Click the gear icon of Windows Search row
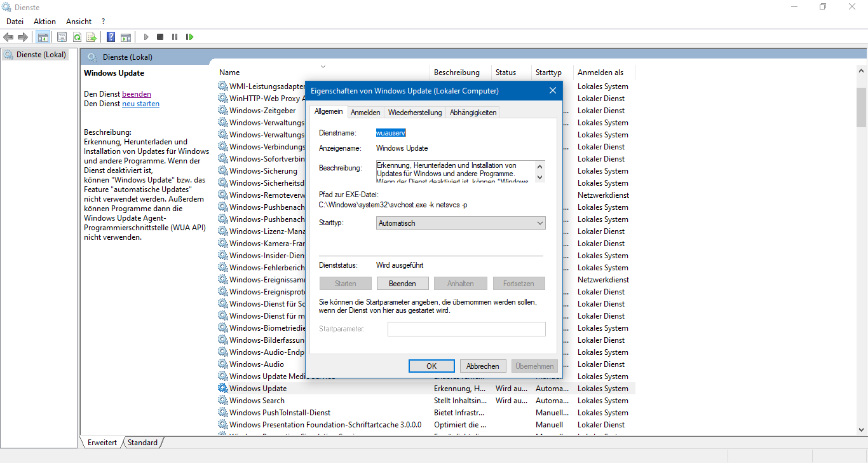This screenshot has width=868, height=463. (222, 400)
